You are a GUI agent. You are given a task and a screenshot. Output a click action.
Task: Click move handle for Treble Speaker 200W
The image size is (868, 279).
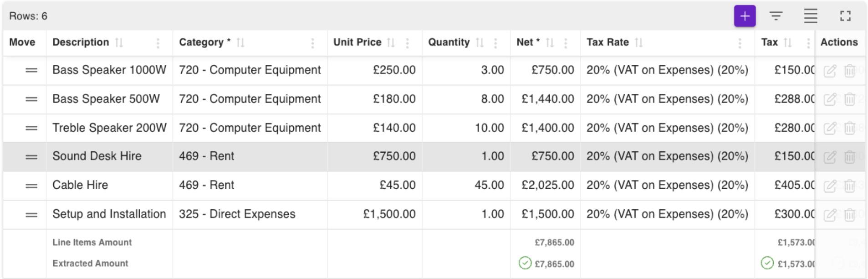[31, 128]
